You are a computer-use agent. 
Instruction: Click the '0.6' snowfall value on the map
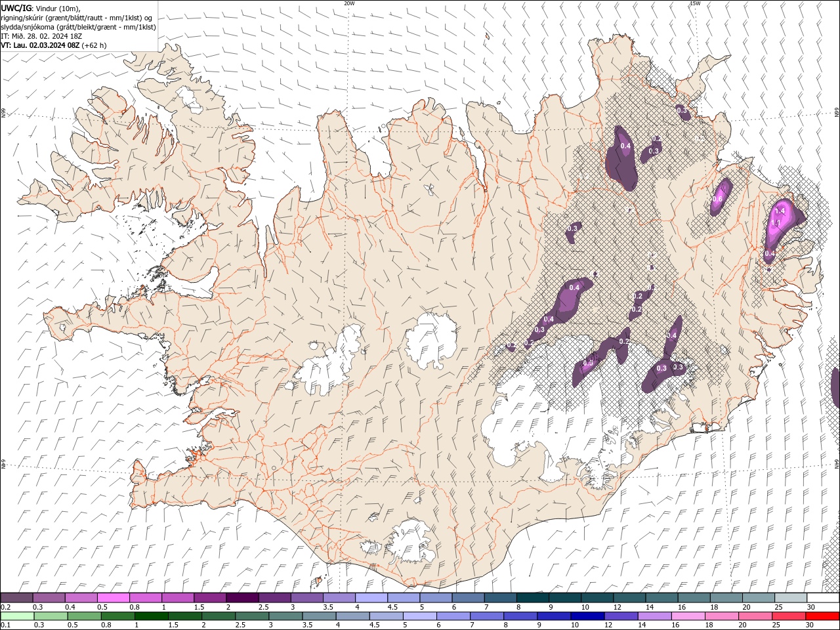click(x=717, y=199)
